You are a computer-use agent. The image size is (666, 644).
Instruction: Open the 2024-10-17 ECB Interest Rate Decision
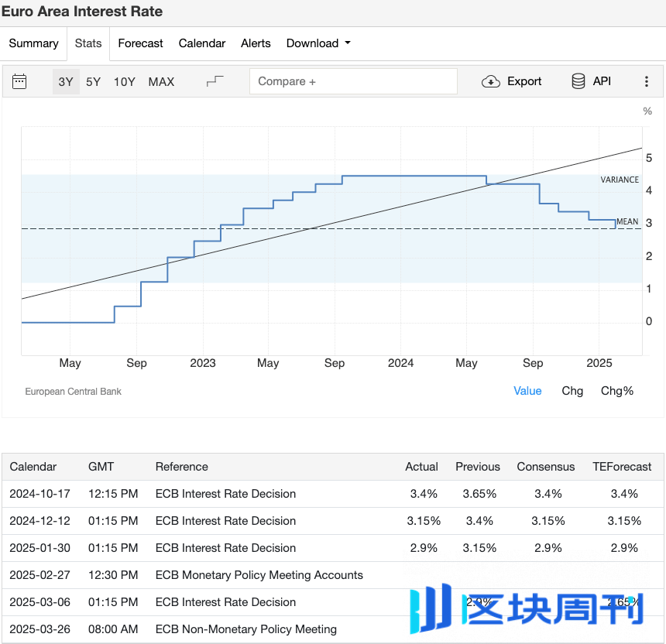tap(225, 494)
